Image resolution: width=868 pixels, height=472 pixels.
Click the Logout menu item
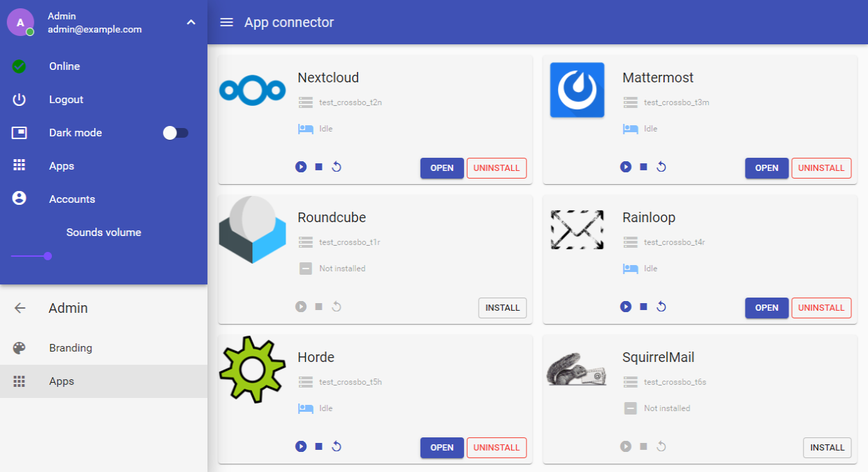104,100
